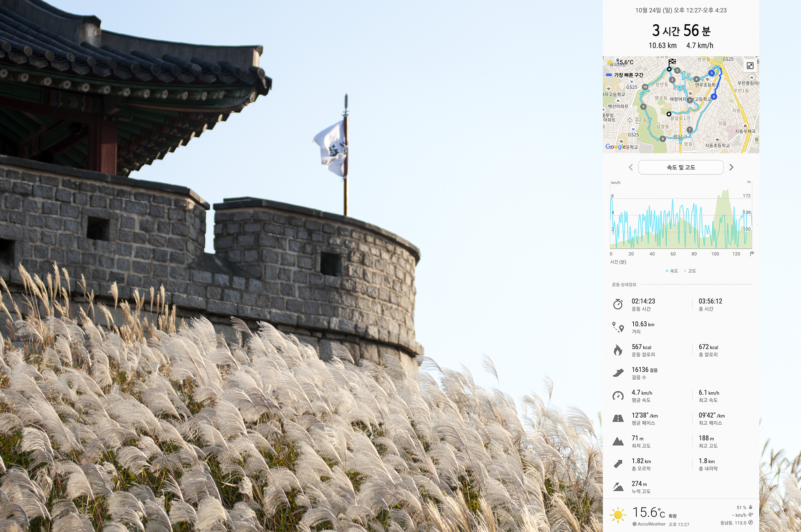Expand the route map to fullscreen

[750, 66]
